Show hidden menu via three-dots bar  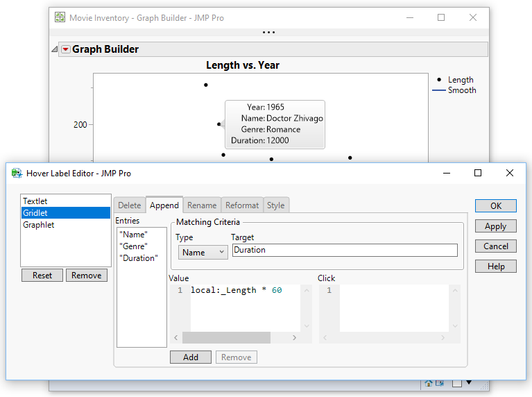(268, 32)
